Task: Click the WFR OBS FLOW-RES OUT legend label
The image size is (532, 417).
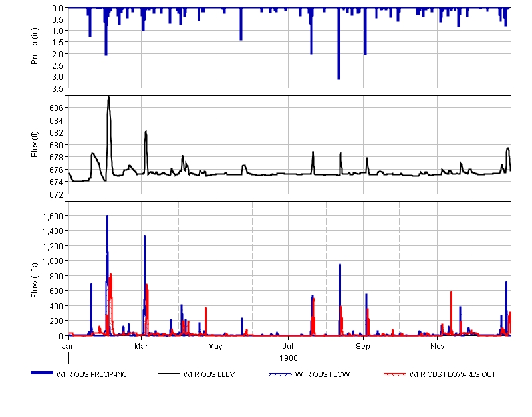Action: (452, 374)
